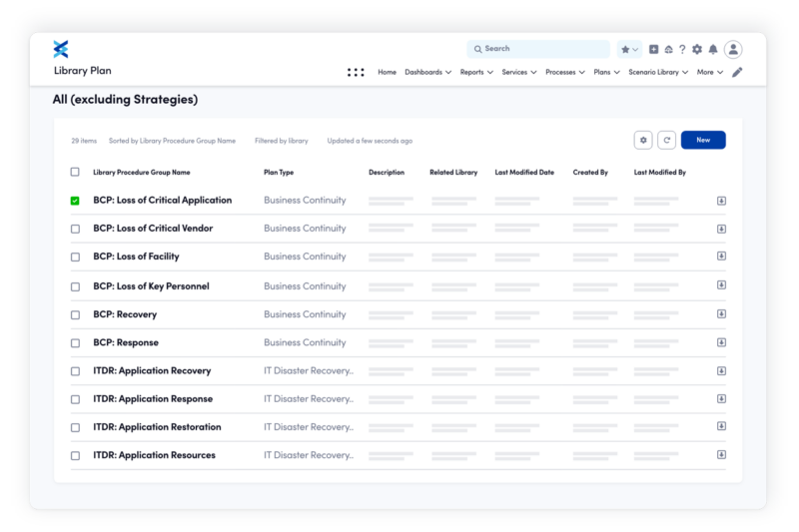Open row action for BCP: Loss of Key Personnel
Viewport: 799px width, 532px height.
pos(721,284)
